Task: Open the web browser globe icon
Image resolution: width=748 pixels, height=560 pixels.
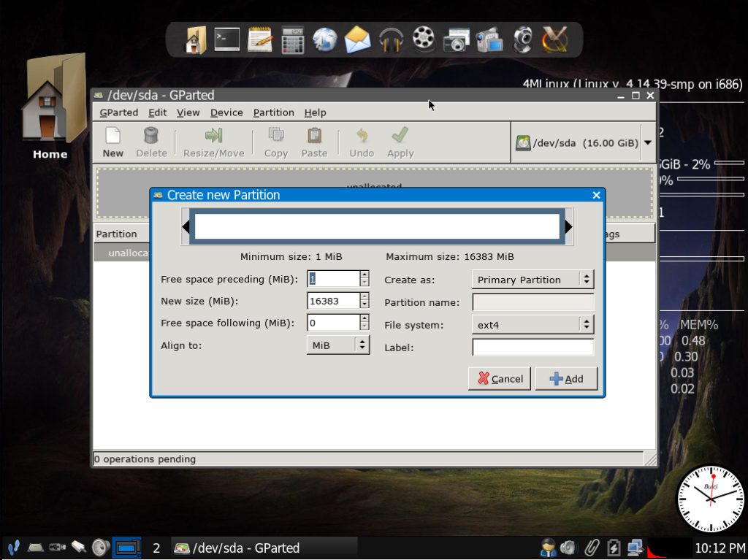Action: click(x=325, y=39)
